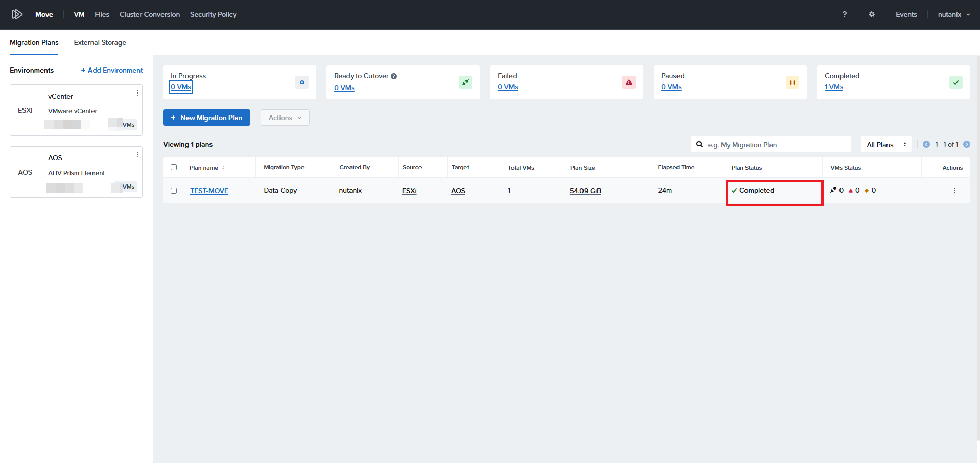Check the TEST-MOVE plan checkbox
980x463 pixels.
[x=174, y=191]
